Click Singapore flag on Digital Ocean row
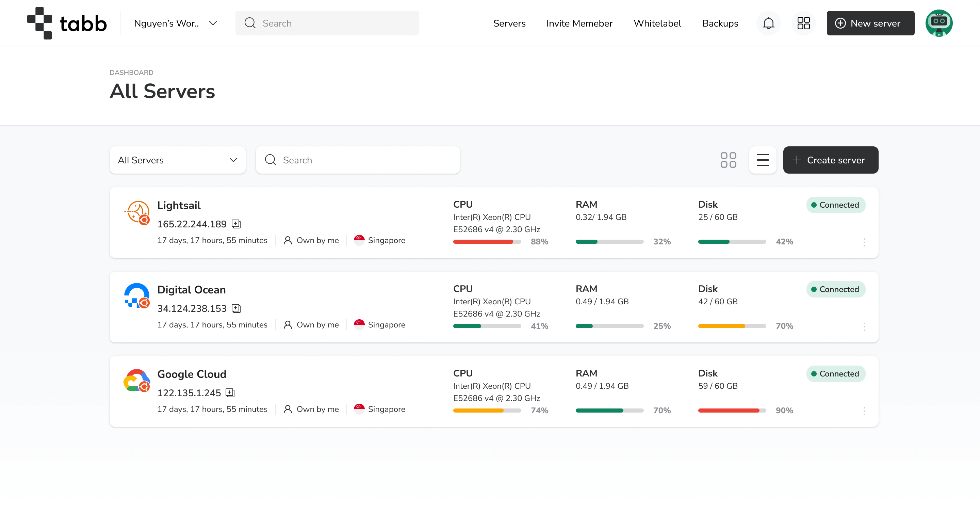Viewport: 980px width, 514px height. click(359, 325)
